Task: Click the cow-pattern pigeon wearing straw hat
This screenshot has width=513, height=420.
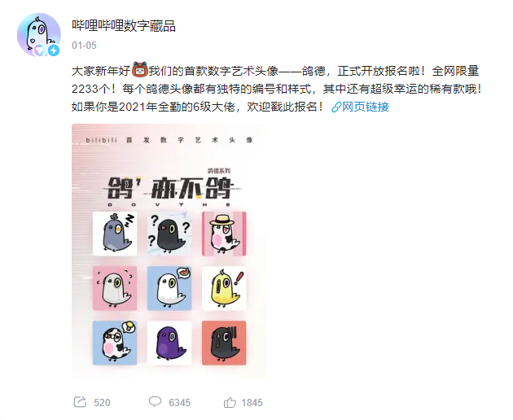Action: (x=224, y=234)
